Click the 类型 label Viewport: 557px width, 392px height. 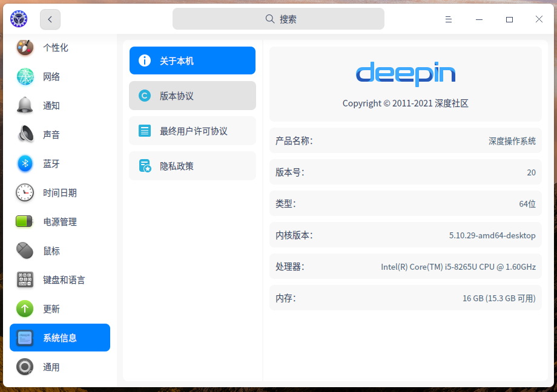pyautogui.click(x=286, y=204)
